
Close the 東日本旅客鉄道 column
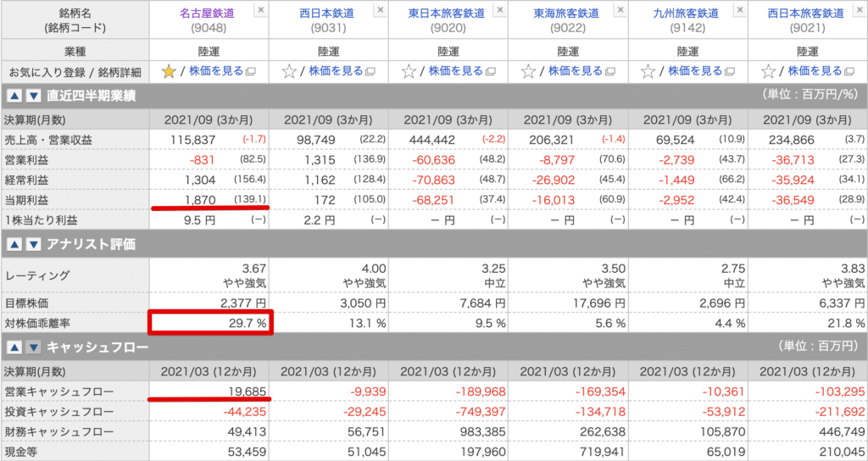pos(500,10)
